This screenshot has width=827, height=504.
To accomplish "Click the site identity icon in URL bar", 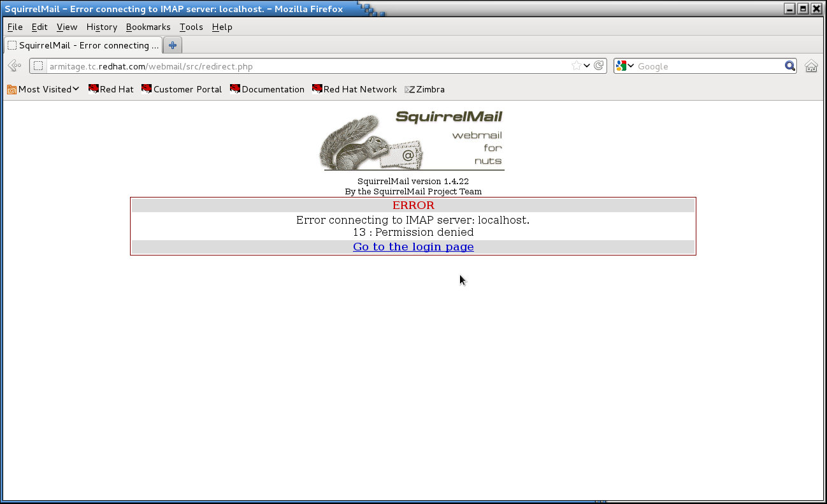I will pyautogui.click(x=38, y=66).
